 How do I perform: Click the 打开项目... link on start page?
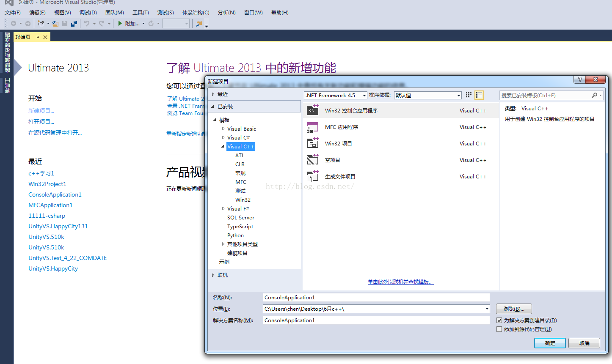41,122
